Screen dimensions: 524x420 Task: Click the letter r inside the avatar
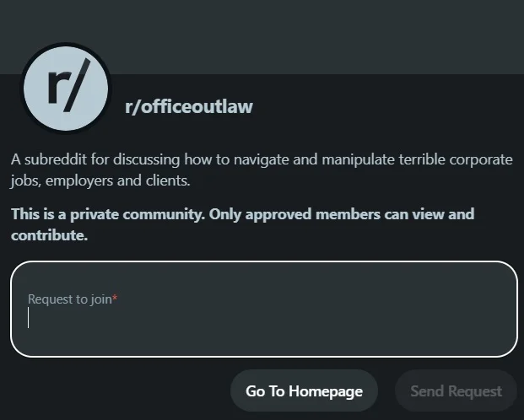55,87
